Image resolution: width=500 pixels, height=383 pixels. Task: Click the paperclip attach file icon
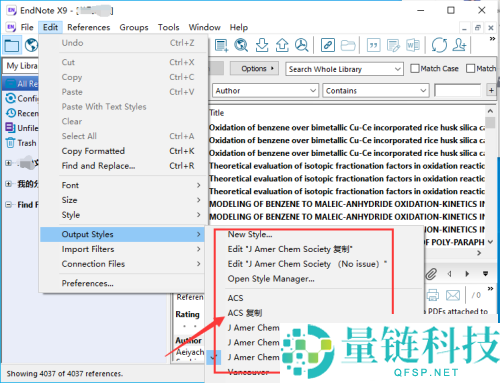tap(431, 274)
